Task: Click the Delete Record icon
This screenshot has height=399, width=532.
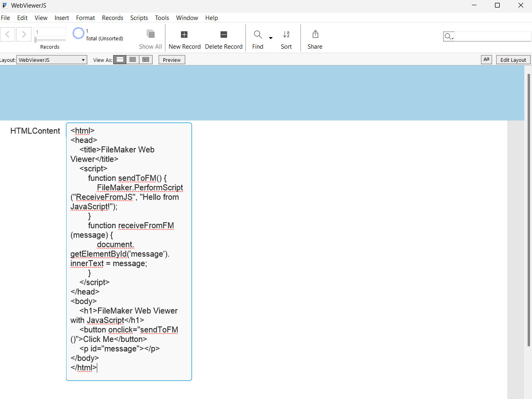Action: [224, 35]
